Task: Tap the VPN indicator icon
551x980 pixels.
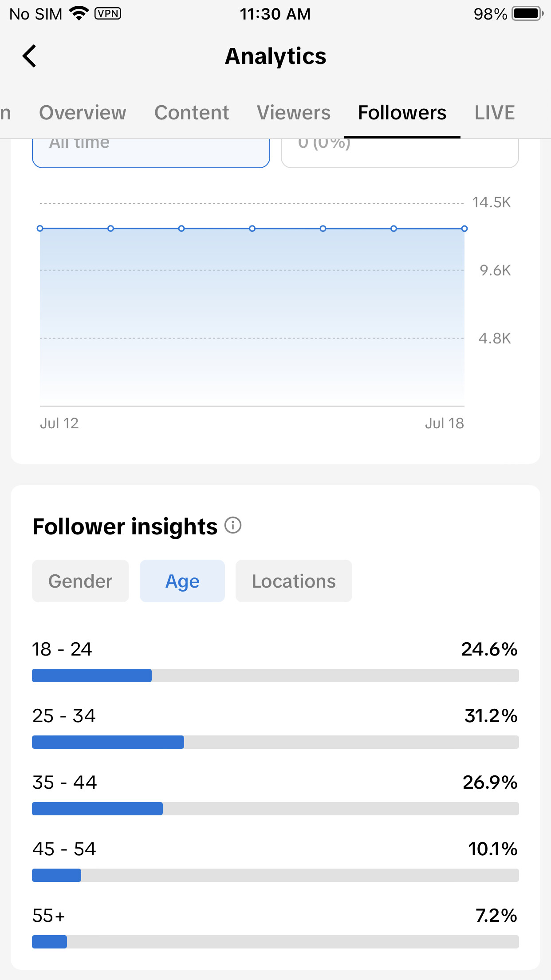Action: [x=108, y=13]
